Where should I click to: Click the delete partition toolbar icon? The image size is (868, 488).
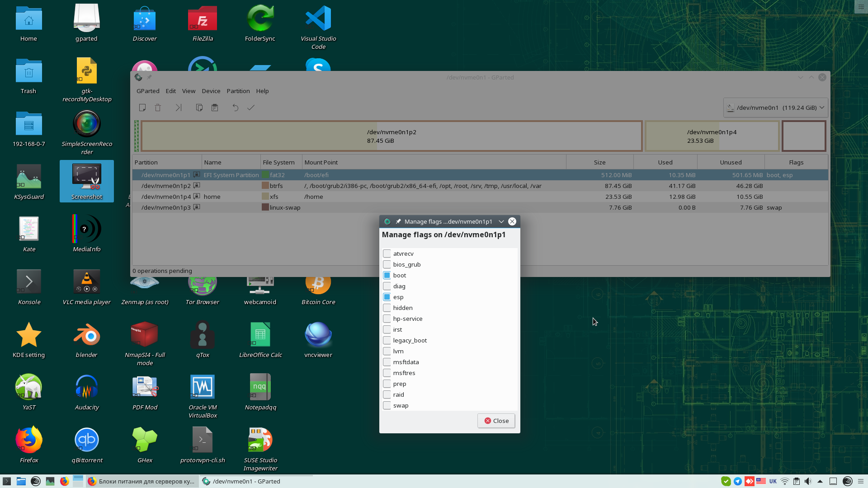158,108
